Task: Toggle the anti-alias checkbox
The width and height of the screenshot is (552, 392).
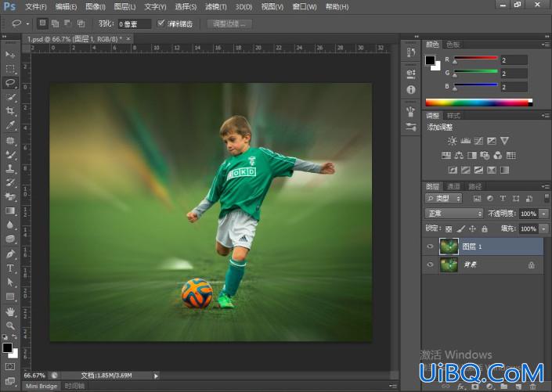Action: pyautogui.click(x=161, y=23)
